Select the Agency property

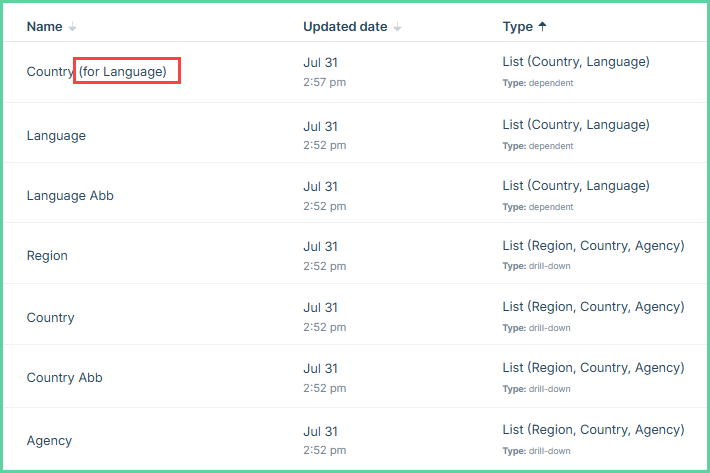coord(49,440)
